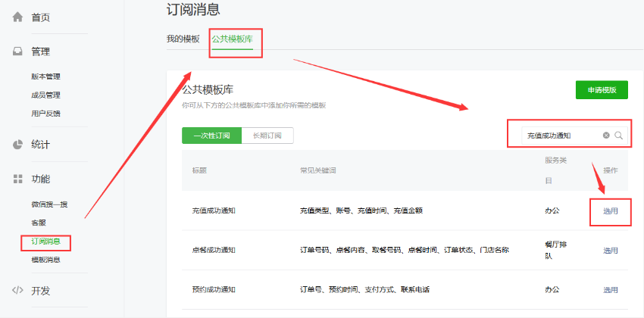Image resolution: width=644 pixels, height=318 pixels.
Task: Clear the search box with the X icon
Action: (606, 136)
